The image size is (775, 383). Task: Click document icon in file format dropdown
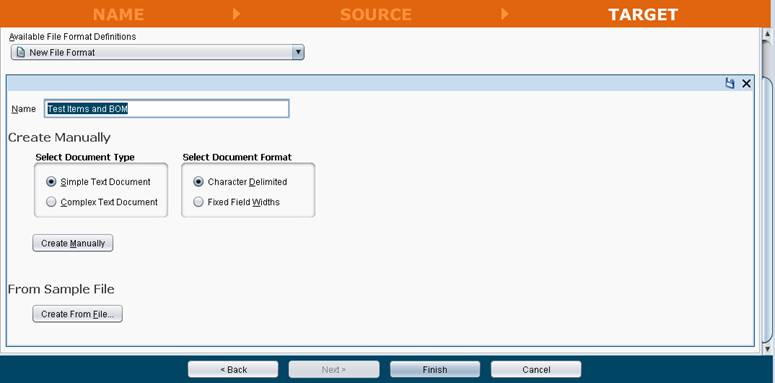click(21, 52)
